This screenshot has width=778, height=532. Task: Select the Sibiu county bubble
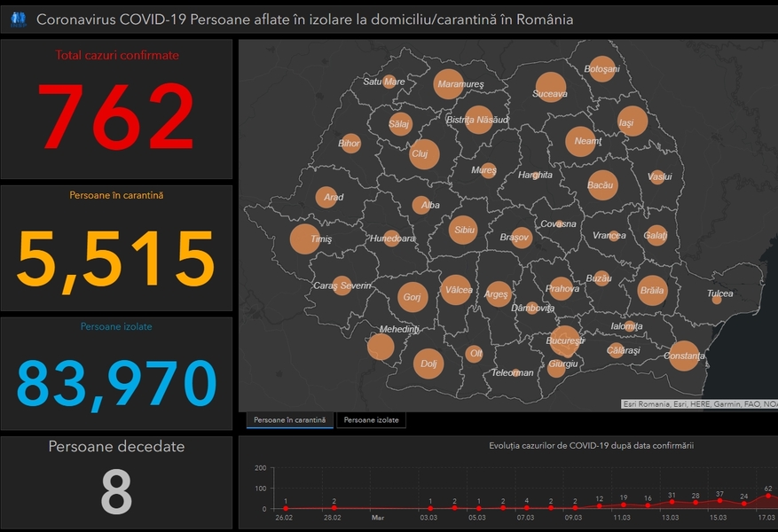click(463, 230)
